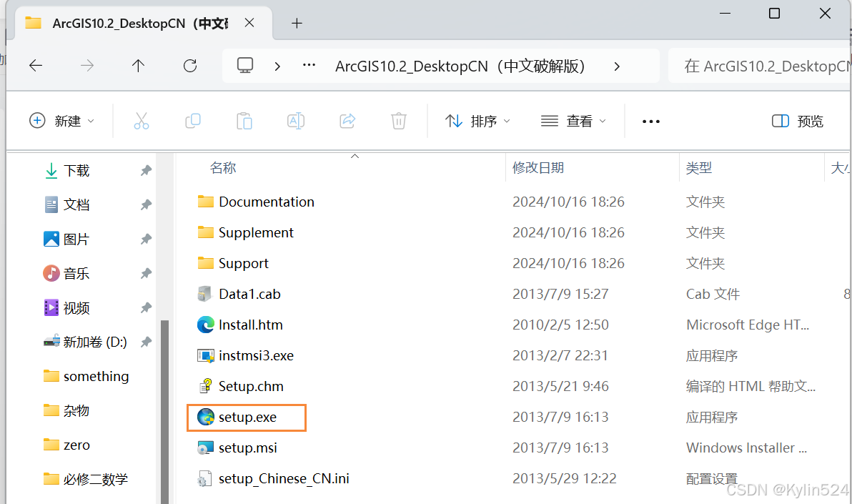Viewport: 852px width, 504px height.
Task: Click the Cut scissors icon
Action: click(x=142, y=121)
